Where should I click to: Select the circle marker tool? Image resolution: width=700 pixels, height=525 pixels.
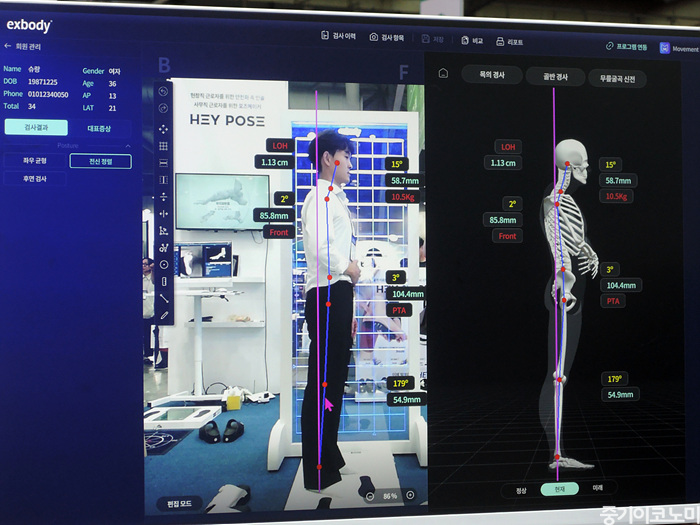pyautogui.click(x=164, y=265)
